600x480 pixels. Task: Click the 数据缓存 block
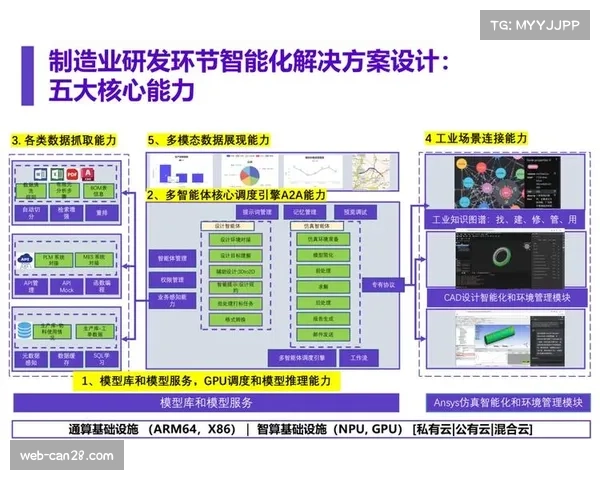click(66, 359)
